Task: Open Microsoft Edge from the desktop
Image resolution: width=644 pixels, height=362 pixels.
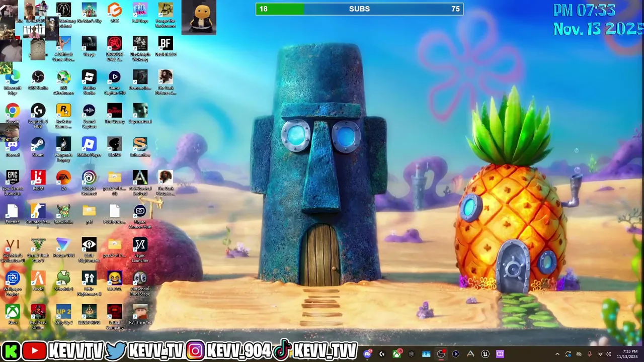Action: pos(13,82)
